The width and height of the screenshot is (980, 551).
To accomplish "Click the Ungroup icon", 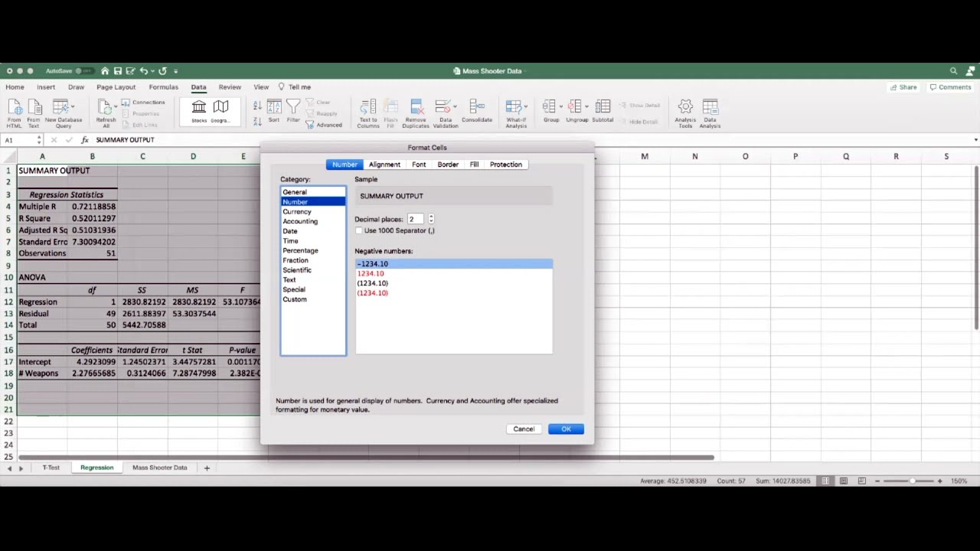I will pos(575,107).
